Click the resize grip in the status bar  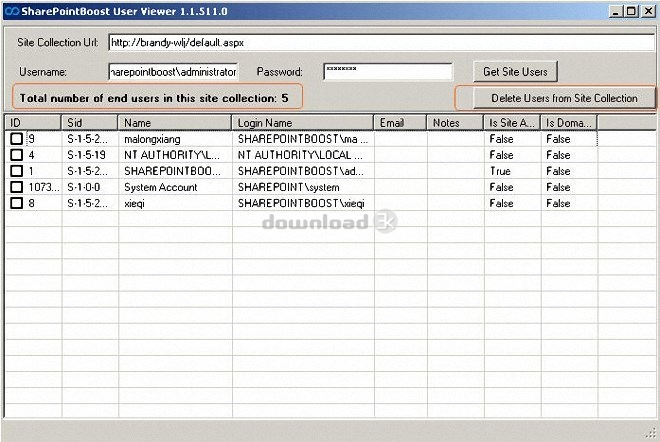[x=652, y=433]
